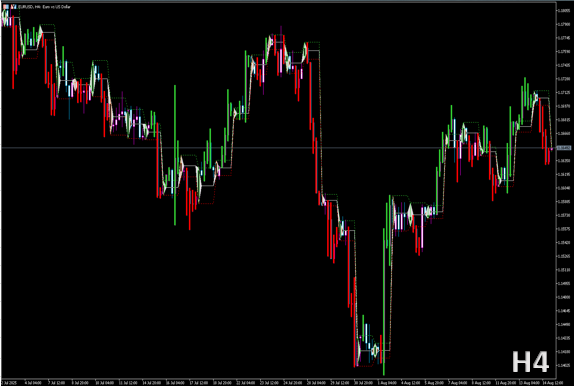This screenshot has width=574, height=386.
Task: Select the tallest green candle near 16 Jul
Action: [x=175, y=155]
